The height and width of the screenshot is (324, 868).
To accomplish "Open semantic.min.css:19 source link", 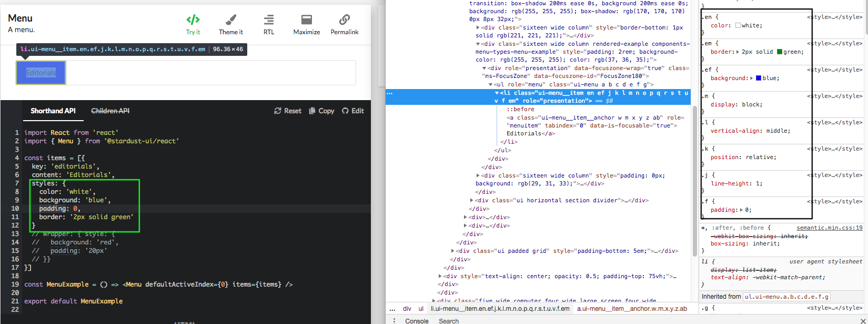I will tap(829, 228).
